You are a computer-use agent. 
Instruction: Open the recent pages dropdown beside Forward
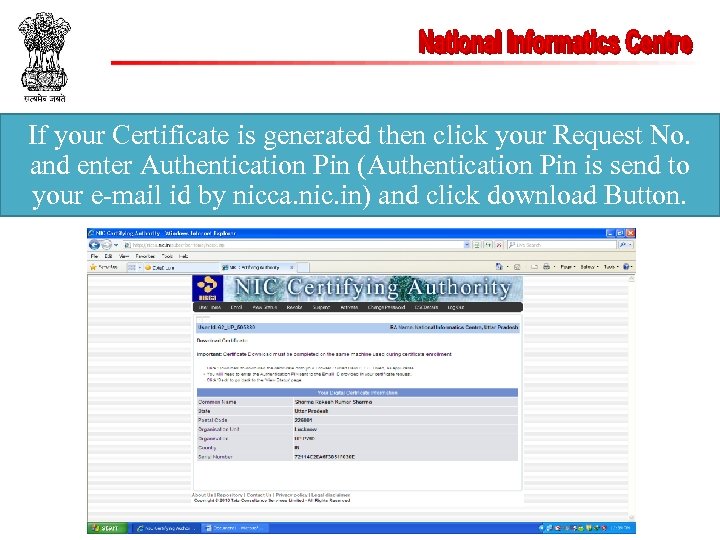pyautogui.click(x=116, y=245)
